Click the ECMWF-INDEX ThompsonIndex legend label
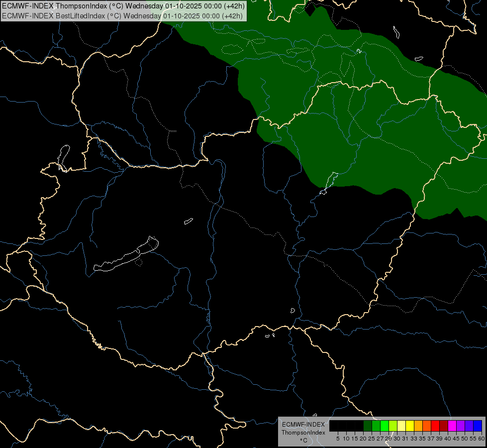487x448 pixels. 303,429
